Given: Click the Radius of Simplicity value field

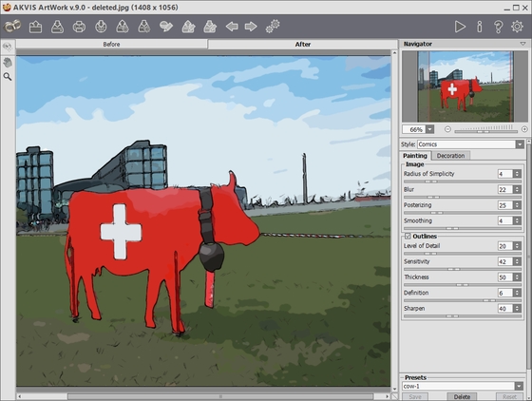Looking at the screenshot, I should click(505, 174).
